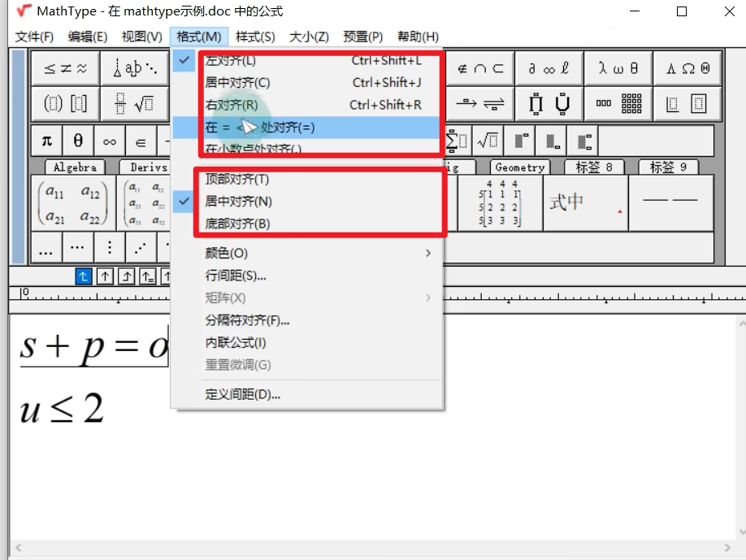Insert the element-of symbol ∈
This screenshot has width=746, height=560.
pyautogui.click(x=141, y=141)
